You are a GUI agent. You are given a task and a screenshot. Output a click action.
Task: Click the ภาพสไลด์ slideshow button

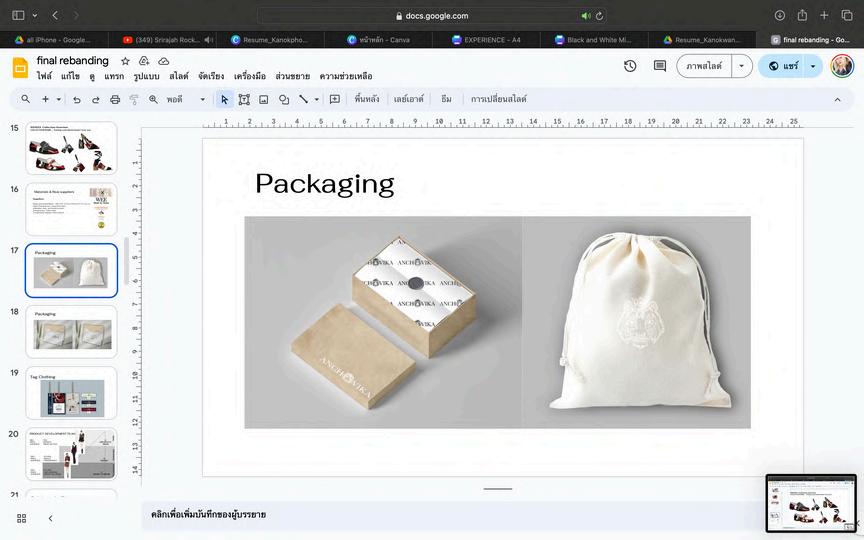coord(704,66)
